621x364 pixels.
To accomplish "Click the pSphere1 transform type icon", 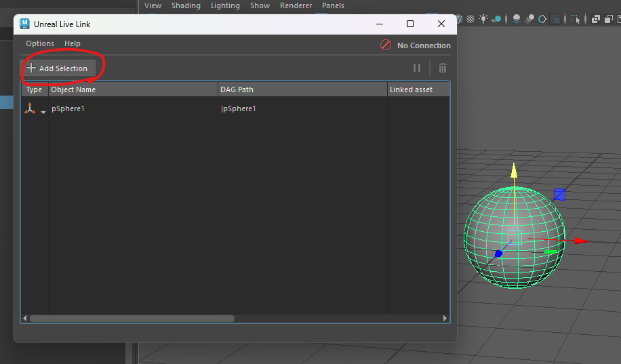I will [30, 108].
